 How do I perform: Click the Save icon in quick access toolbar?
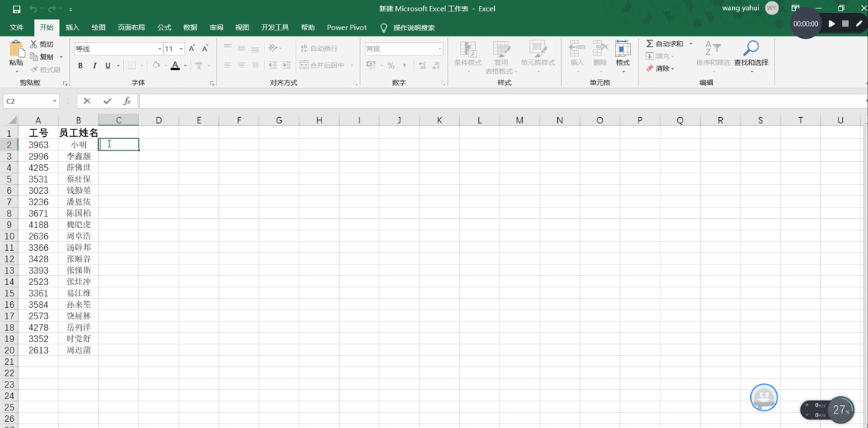click(16, 9)
